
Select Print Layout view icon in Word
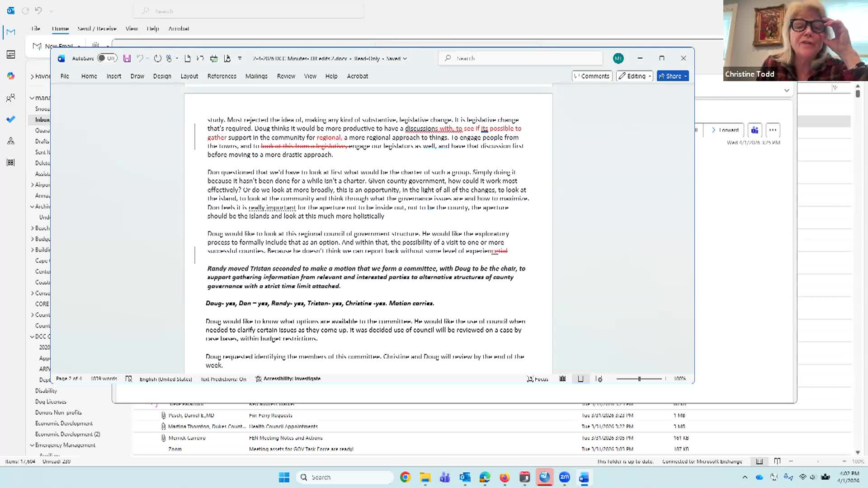[x=580, y=379]
